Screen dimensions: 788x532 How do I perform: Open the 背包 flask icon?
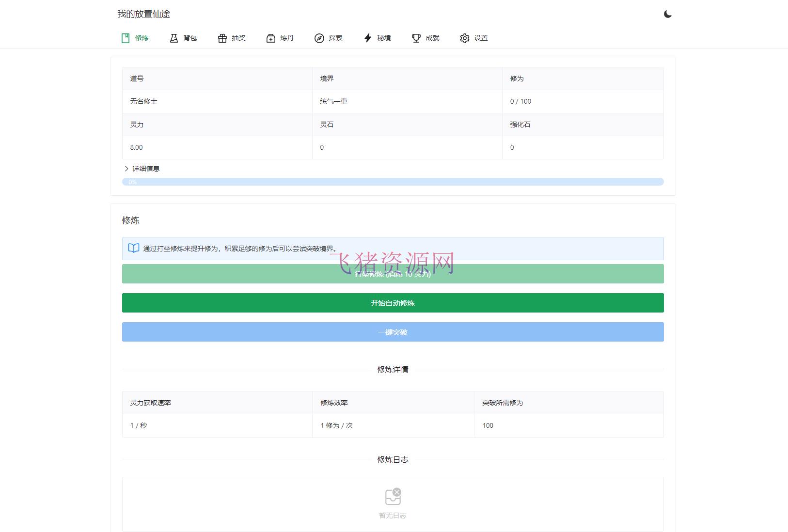(174, 38)
